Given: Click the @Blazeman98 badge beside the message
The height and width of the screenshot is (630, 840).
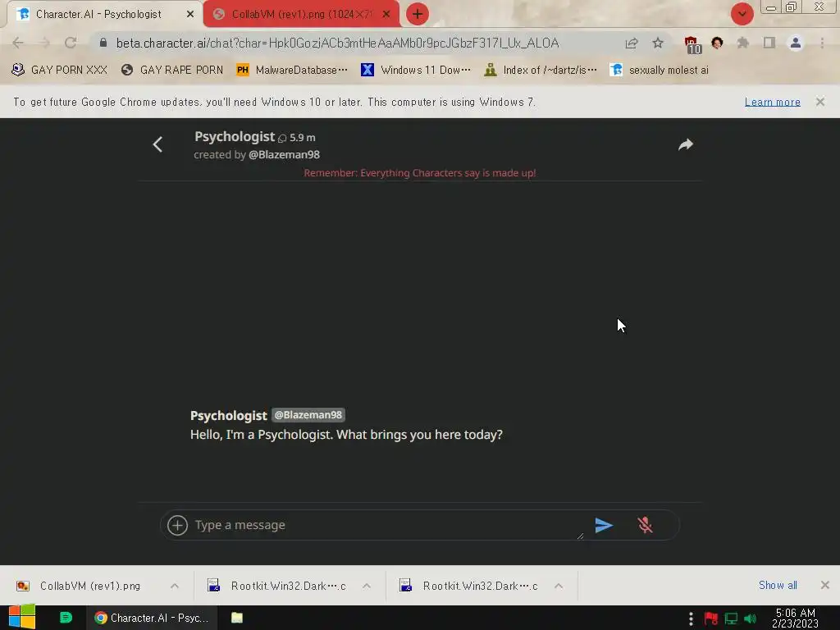Looking at the screenshot, I should click(x=308, y=415).
